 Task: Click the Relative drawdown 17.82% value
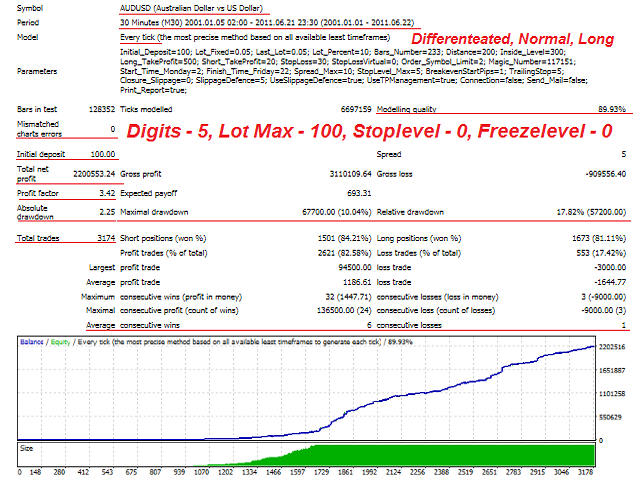pos(591,212)
